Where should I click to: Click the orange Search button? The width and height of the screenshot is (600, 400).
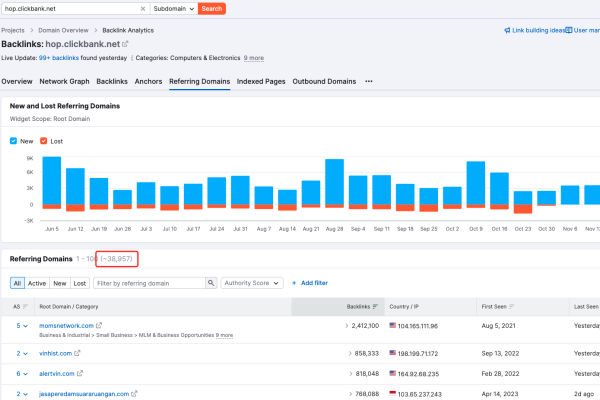(212, 8)
